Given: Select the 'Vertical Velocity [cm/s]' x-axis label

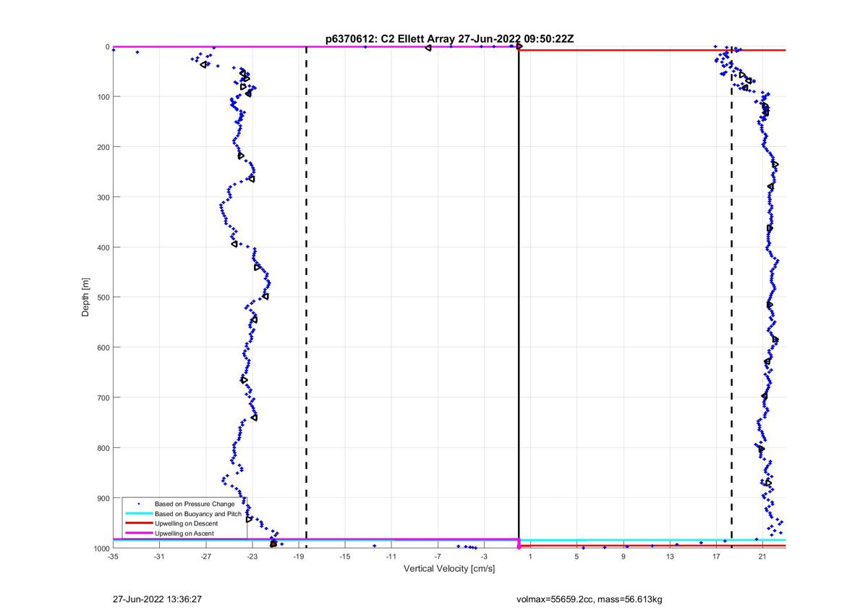Looking at the screenshot, I should (449, 569).
